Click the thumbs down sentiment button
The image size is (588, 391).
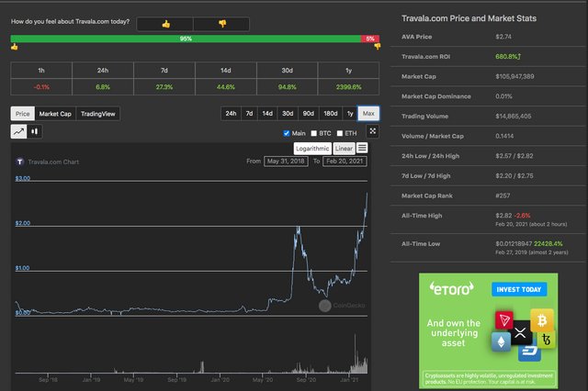point(221,23)
